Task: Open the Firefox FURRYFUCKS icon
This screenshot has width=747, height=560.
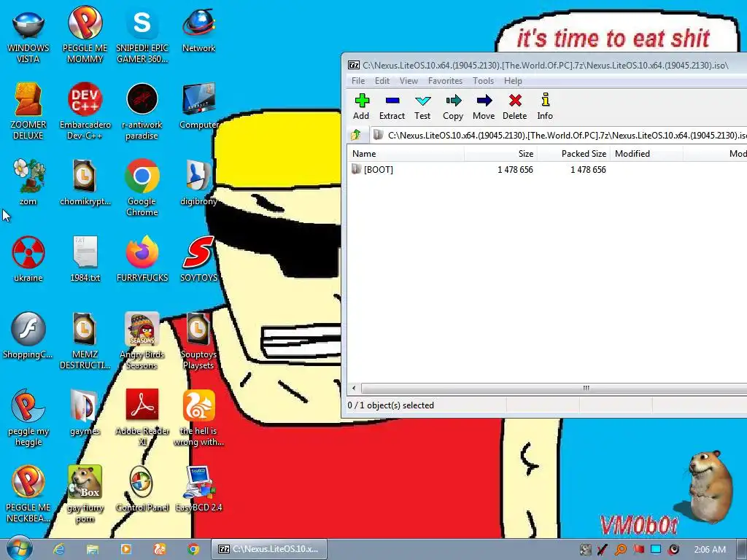Action: (x=142, y=259)
